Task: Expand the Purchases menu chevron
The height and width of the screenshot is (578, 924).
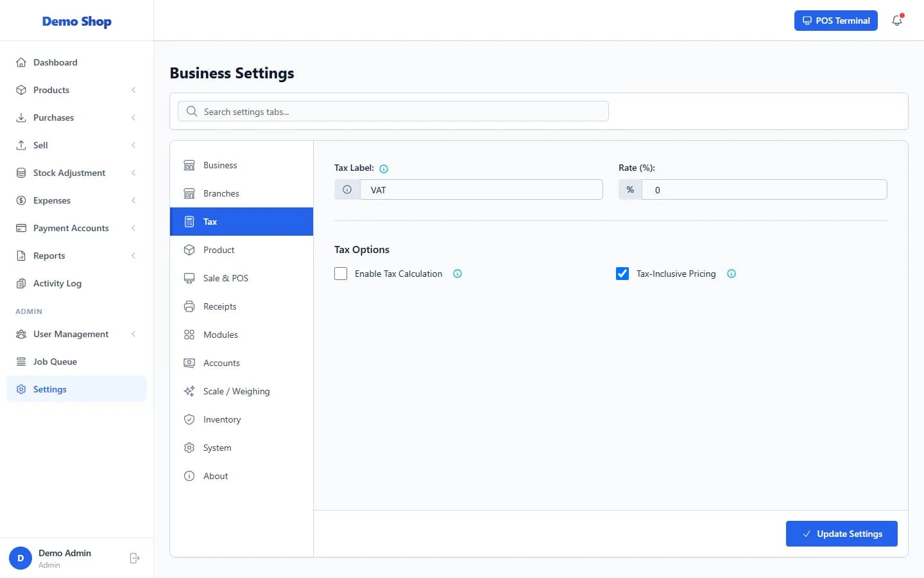Action: 133,118
